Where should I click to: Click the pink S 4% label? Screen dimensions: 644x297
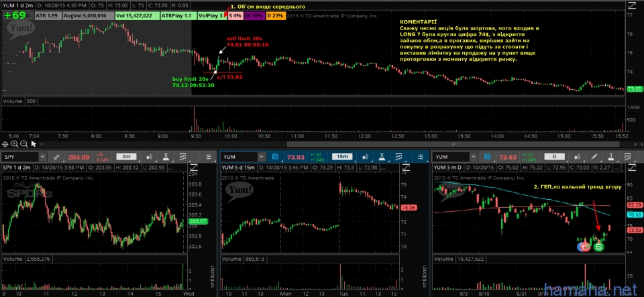click(235, 15)
